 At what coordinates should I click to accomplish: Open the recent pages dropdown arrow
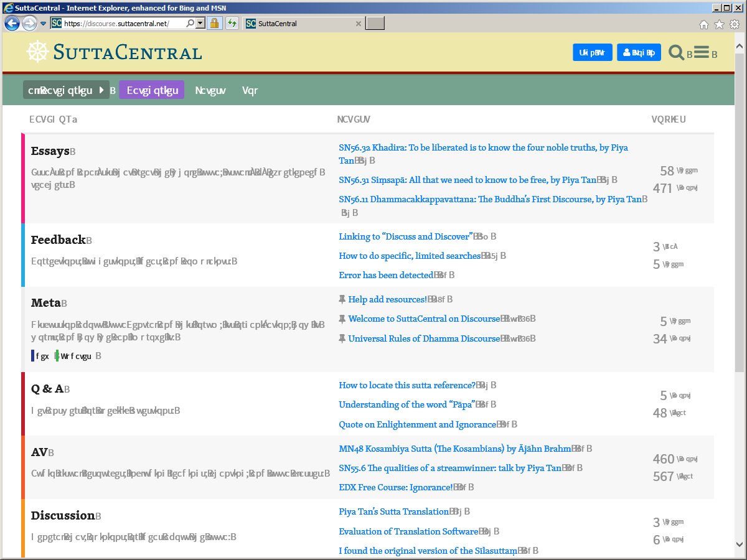tap(43, 24)
